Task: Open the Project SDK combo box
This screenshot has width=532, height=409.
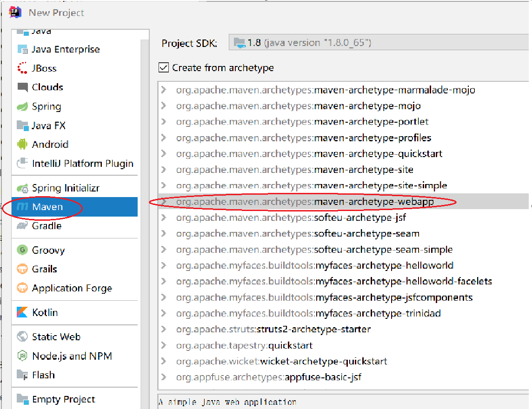Action: pyautogui.click(x=379, y=42)
